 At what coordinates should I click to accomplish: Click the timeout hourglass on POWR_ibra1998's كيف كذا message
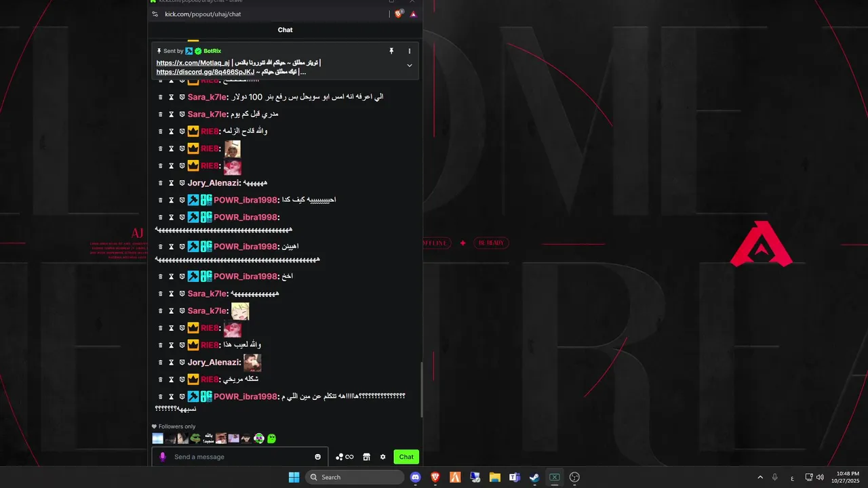172,200
